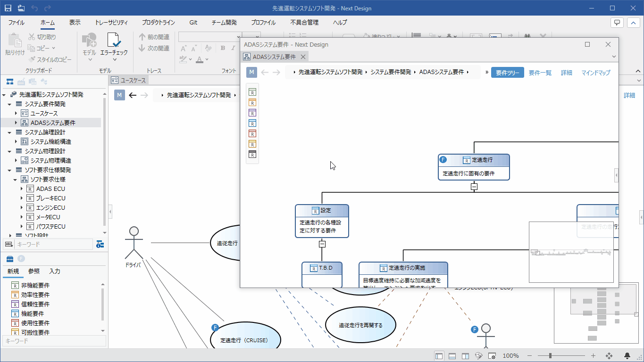Click スタイルのコピー in the ribbon
Viewport: 644px width, 362px height.
50,59
